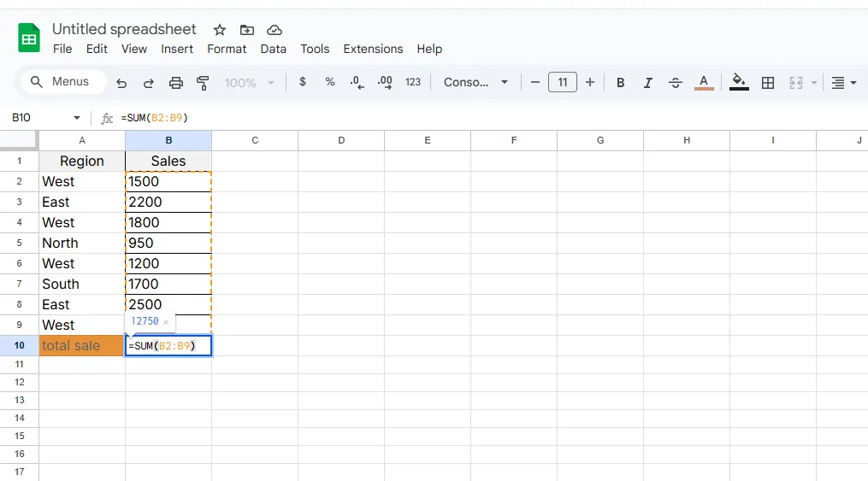868x481 pixels.
Task: Open the font family dropdown
Action: pos(476,82)
